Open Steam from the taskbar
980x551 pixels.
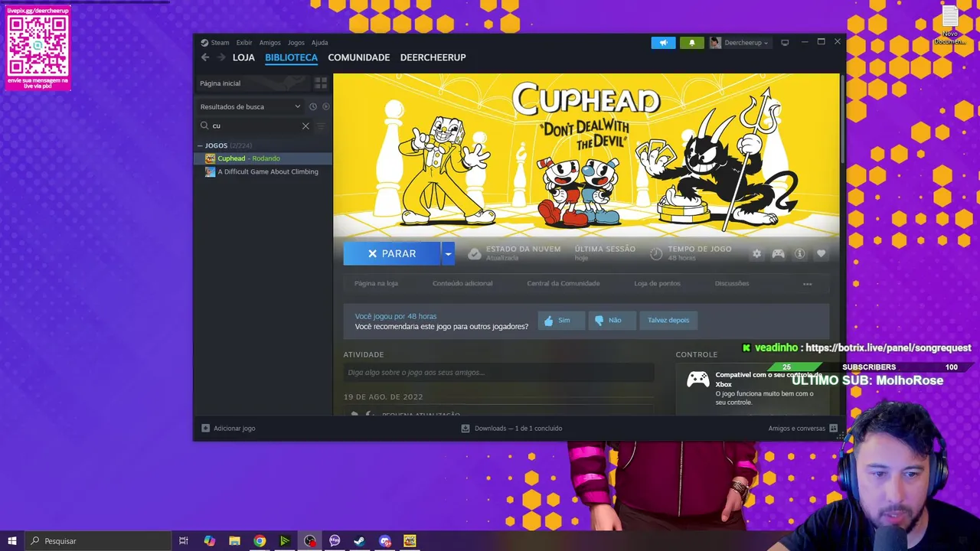pos(359,541)
